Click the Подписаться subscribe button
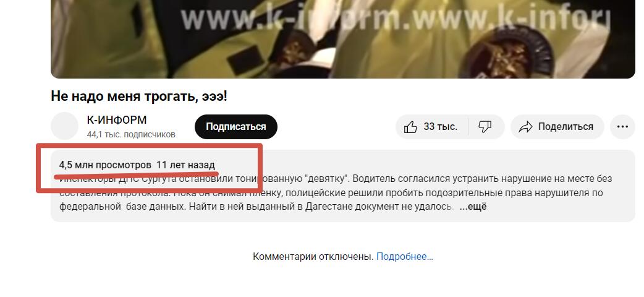 click(x=236, y=127)
